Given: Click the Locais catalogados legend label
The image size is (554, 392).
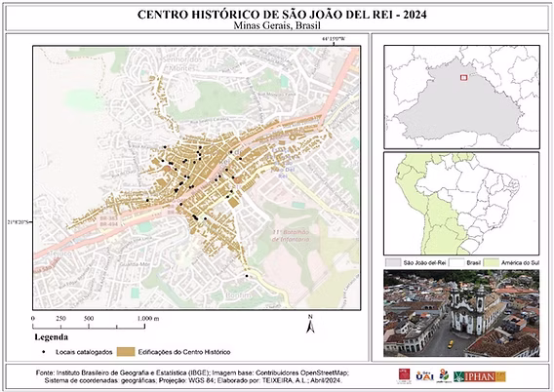Looking at the screenshot, I should [84, 352].
